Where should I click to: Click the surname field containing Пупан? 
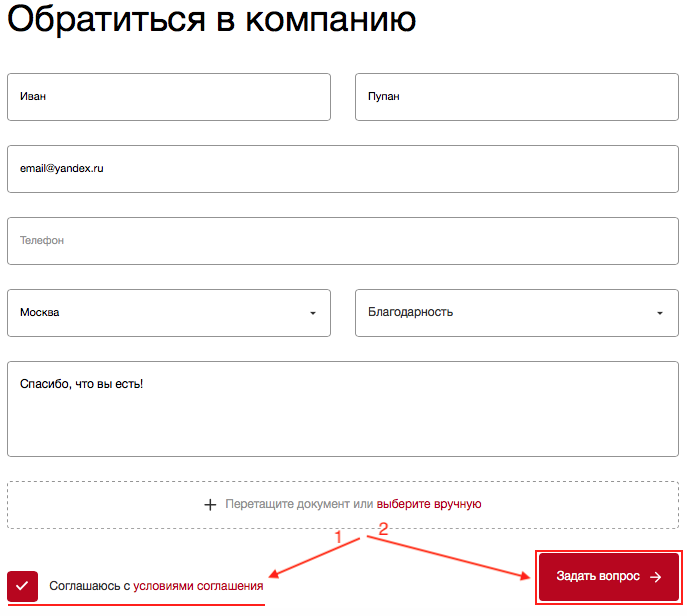point(517,97)
